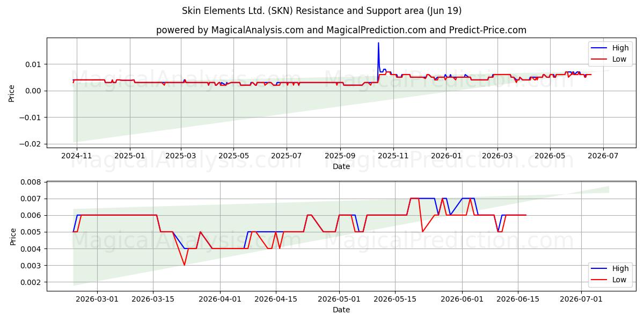Click the '0.005' y-axis label
The image size is (644, 322).
(32, 232)
